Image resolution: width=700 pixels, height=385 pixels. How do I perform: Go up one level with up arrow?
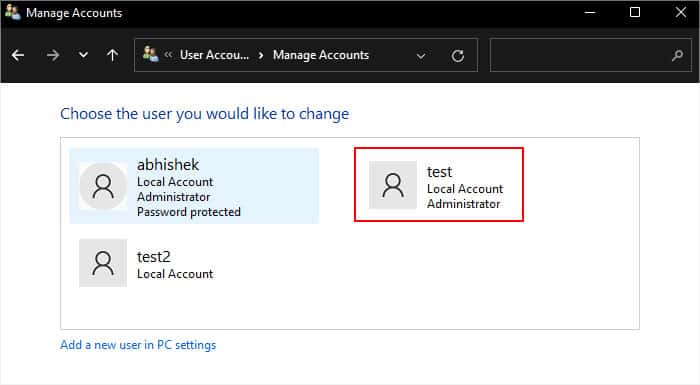click(x=112, y=55)
